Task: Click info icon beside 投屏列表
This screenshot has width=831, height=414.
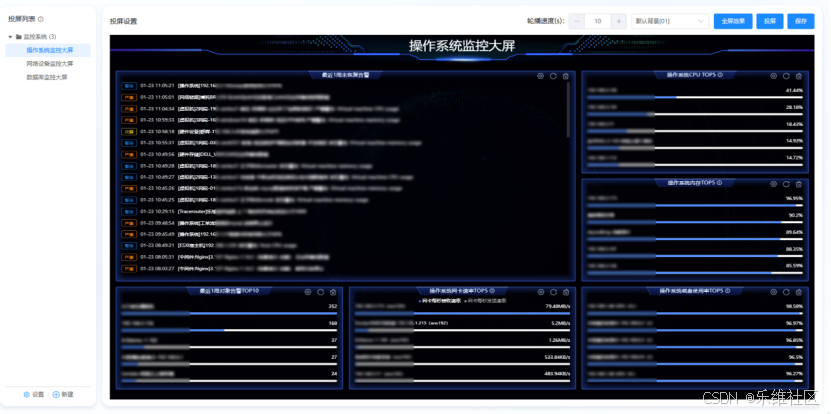Action: pyautogui.click(x=41, y=19)
